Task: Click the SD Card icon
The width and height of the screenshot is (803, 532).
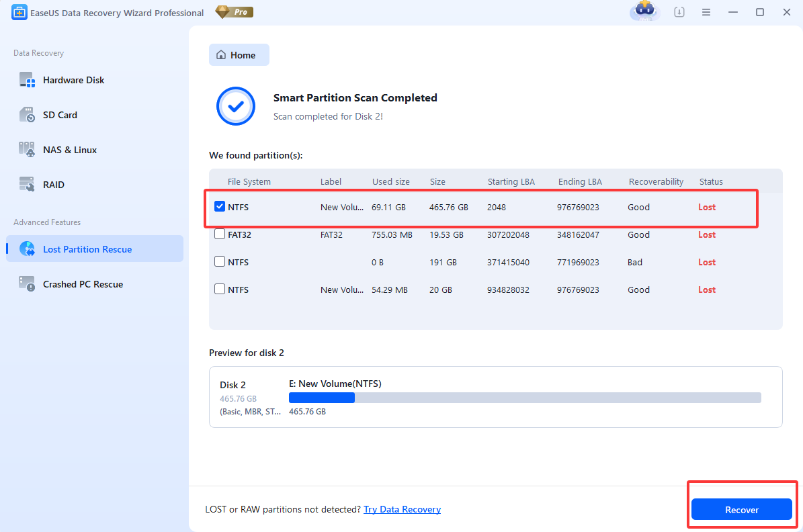Action: coord(27,115)
